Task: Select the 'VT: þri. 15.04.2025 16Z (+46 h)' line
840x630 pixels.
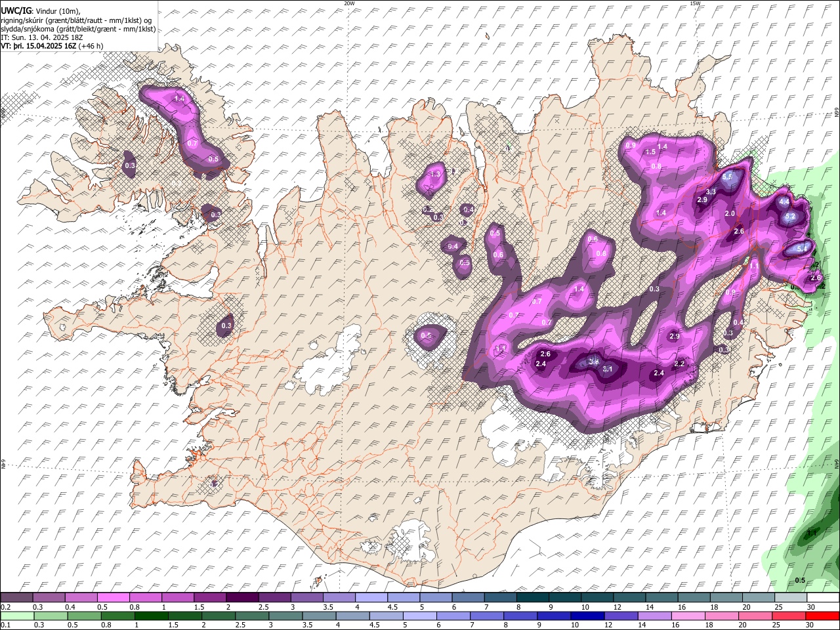Action: pyautogui.click(x=52, y=46)
